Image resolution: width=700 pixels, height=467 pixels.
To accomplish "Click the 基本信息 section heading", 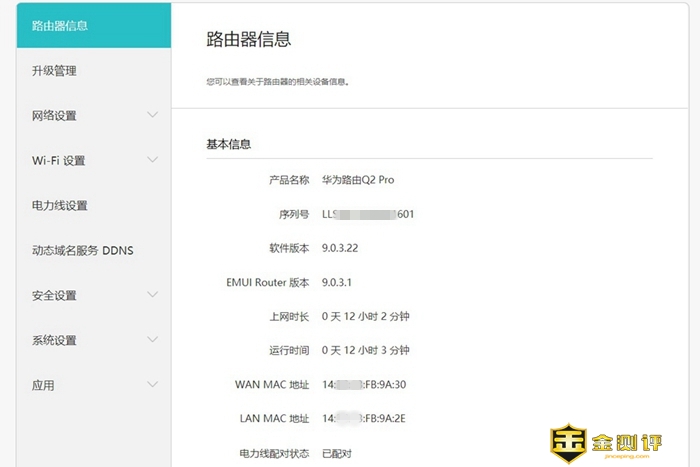I will (228, 144).
